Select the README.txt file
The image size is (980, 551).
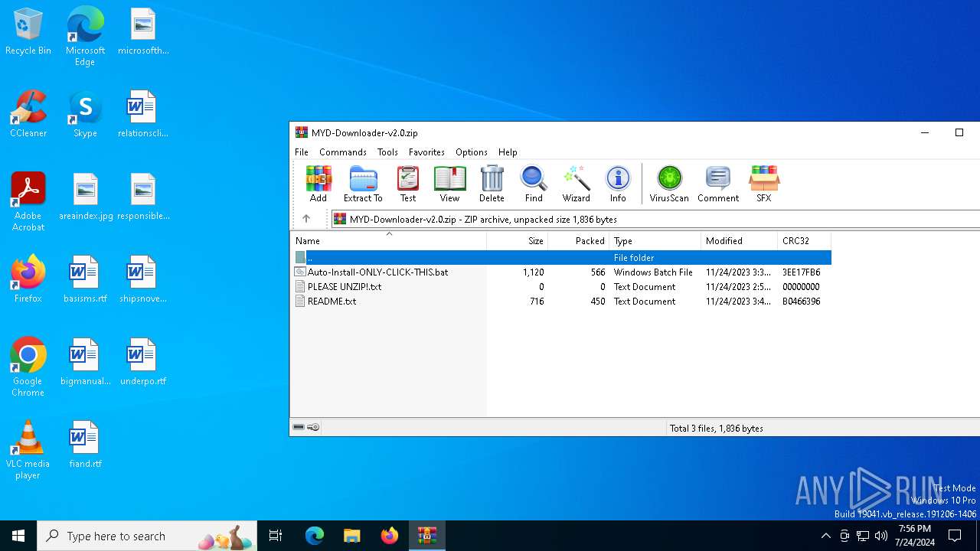point(332,301)
